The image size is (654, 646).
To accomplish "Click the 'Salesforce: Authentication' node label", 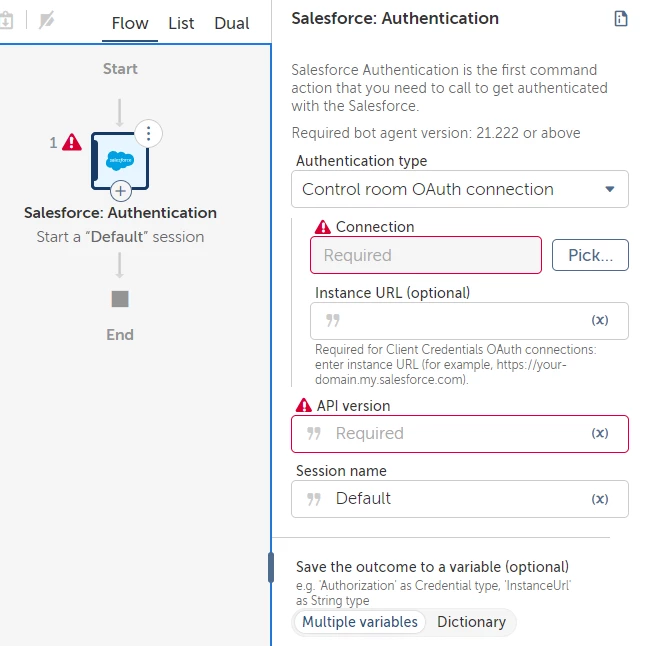I will [120, 213].
